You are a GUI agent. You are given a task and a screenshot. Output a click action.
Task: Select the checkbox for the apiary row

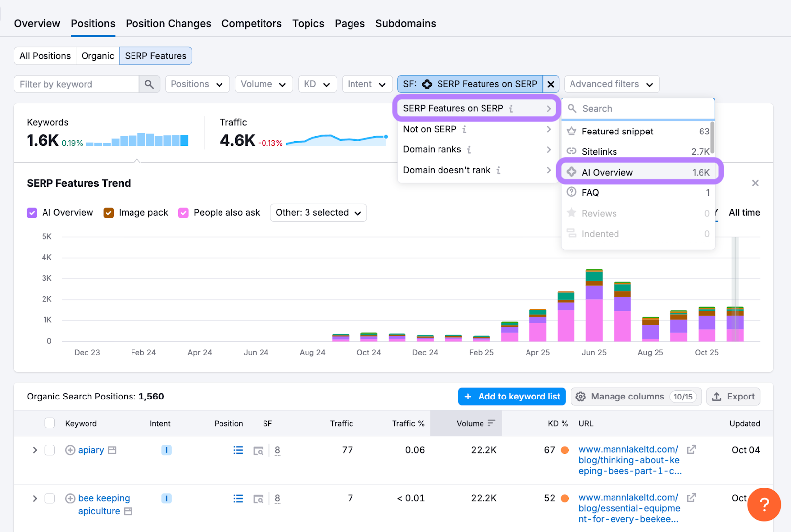[50, 450]
